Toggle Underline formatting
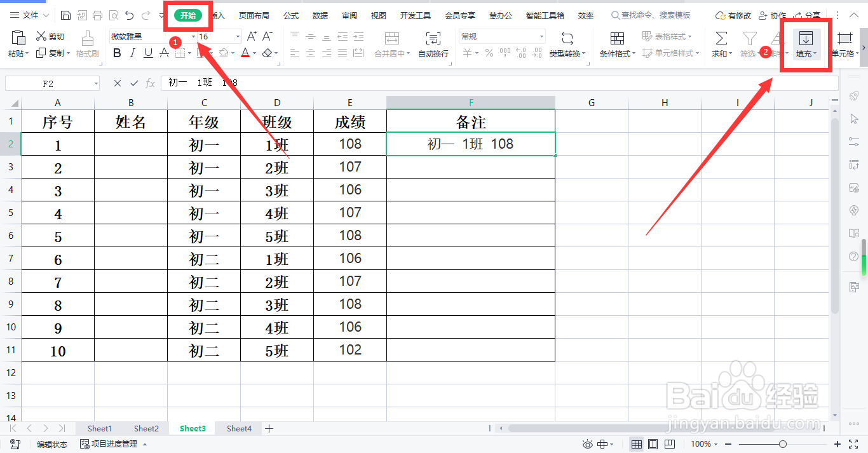868x453 pixels. pos(148,53)
